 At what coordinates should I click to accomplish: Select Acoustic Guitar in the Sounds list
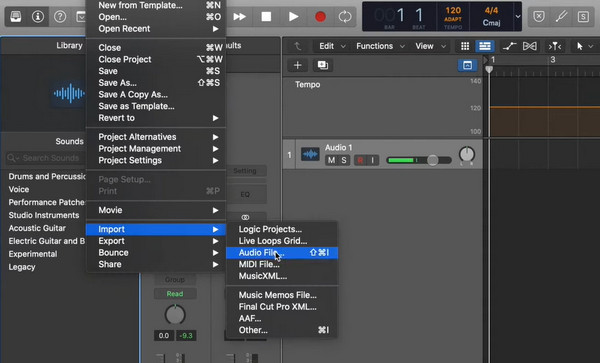(37, 228)
